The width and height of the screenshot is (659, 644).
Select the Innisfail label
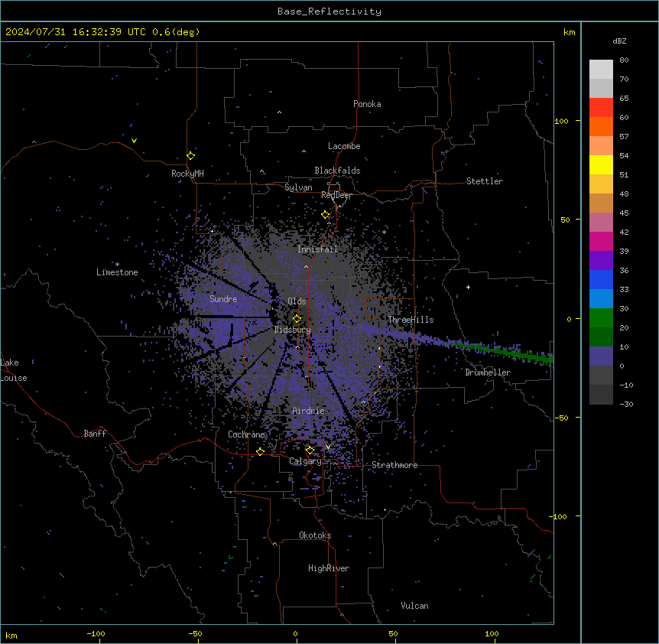click(317, 249)
